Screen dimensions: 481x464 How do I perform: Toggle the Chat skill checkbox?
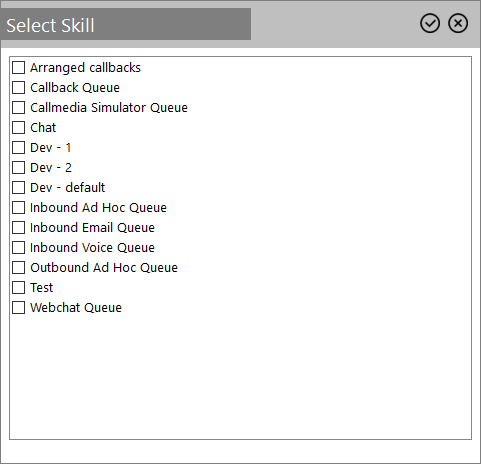(x=18, y=127)
